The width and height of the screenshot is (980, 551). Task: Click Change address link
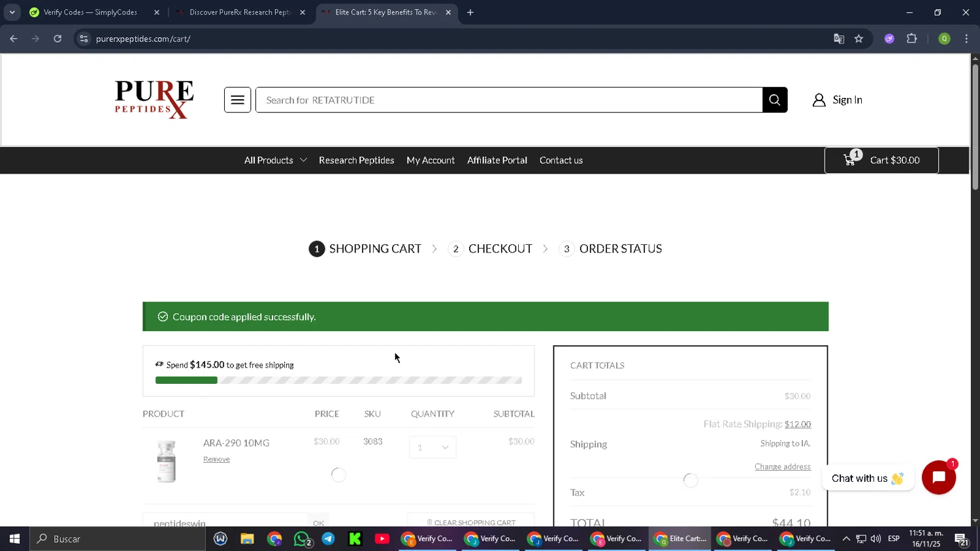783,467
